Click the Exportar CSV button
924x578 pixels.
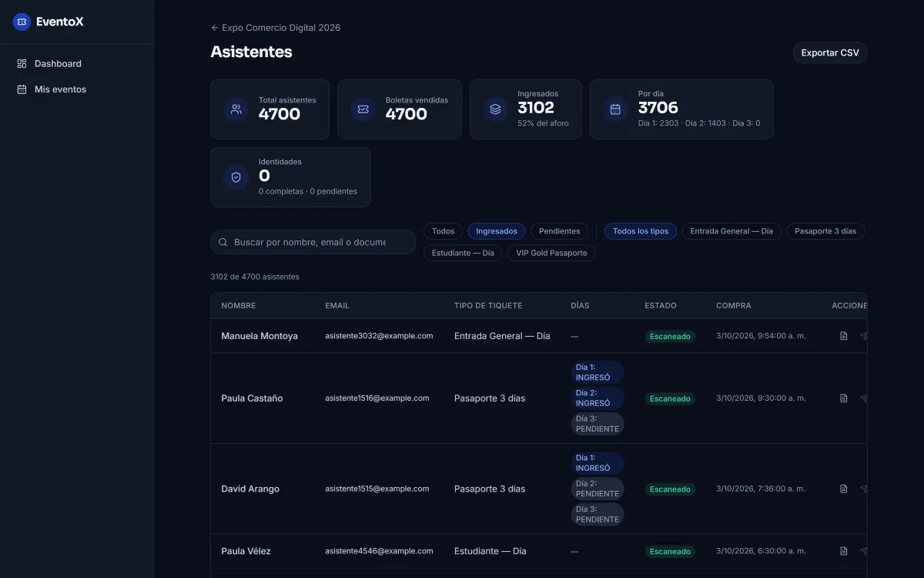click(830, 52)
